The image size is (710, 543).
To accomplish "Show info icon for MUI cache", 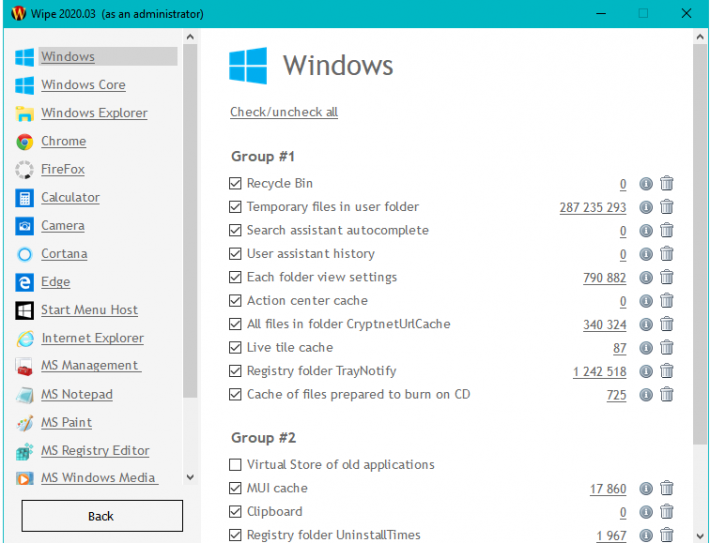I will 646,489.
